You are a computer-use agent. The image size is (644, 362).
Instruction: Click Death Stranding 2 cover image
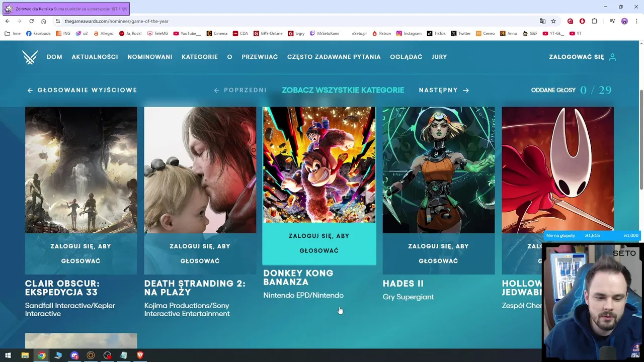click(200, 170)
